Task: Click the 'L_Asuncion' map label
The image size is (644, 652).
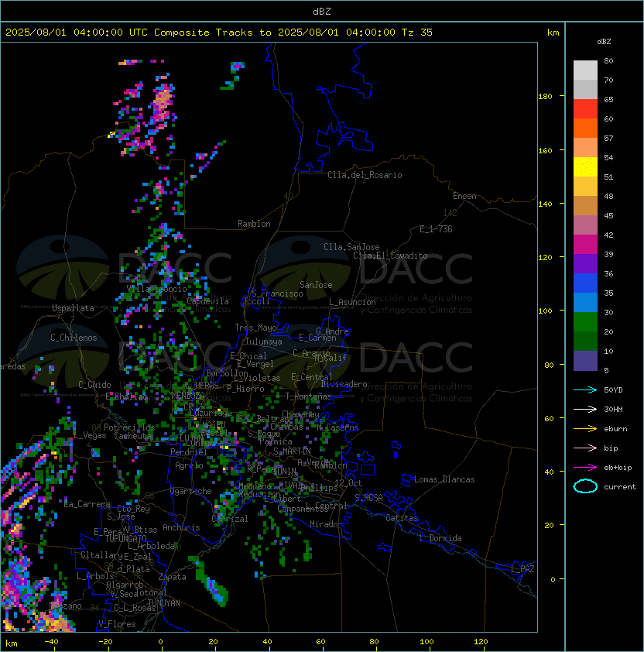Action: click(352, 302)
